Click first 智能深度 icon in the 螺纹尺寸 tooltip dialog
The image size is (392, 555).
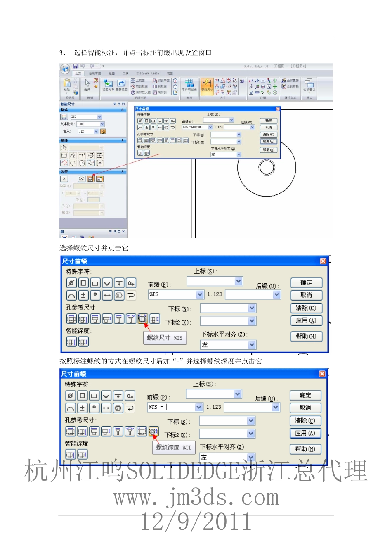tap(71, 342)
